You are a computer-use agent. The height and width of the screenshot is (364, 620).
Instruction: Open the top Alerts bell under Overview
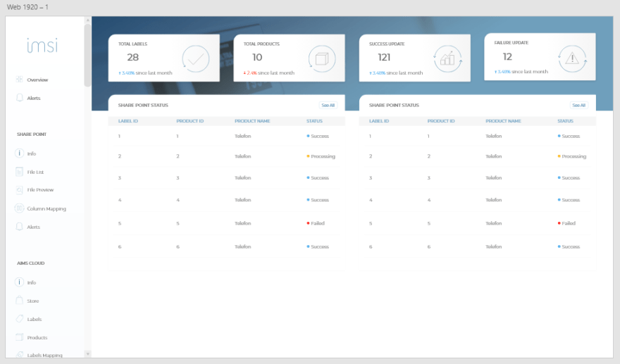coord(20,98)
